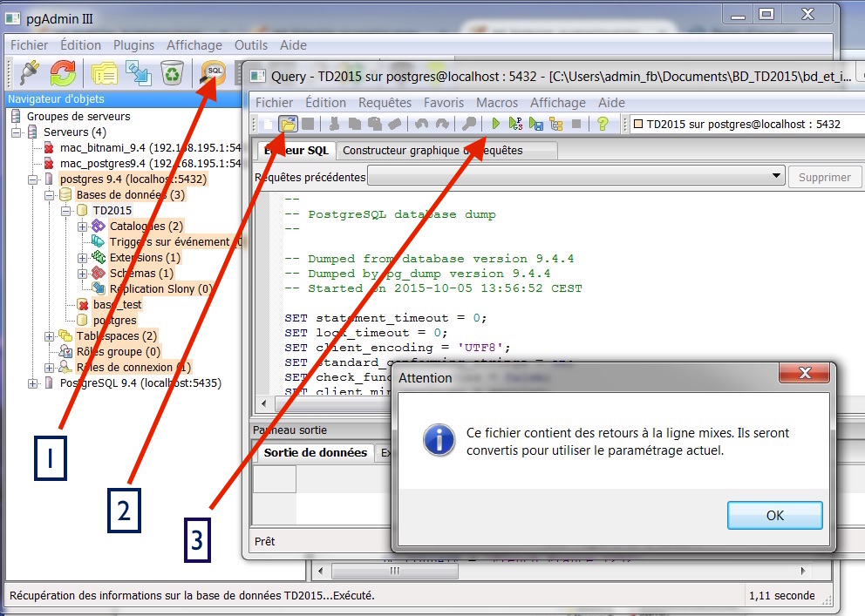The width and height of the screenshot is (865, 616).
Task: Open the Outils menu in pgAdmin III
Action: point(251,45)
